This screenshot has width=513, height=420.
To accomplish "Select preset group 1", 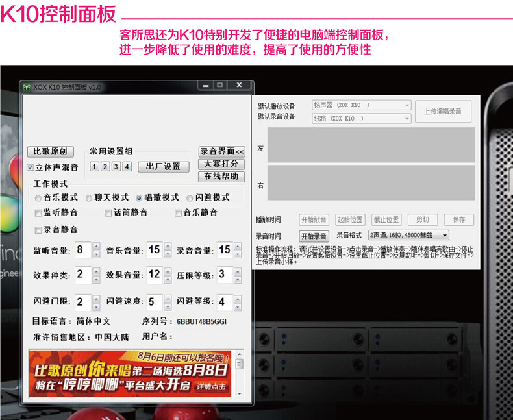I will click(94, 167).
